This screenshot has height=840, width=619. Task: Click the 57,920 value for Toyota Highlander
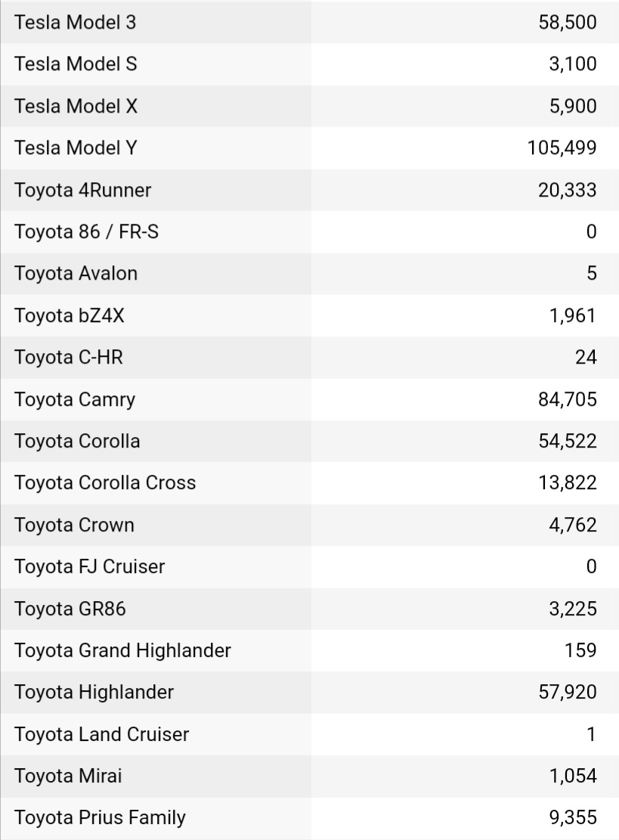pyautogui.click(x=567, y=692)
